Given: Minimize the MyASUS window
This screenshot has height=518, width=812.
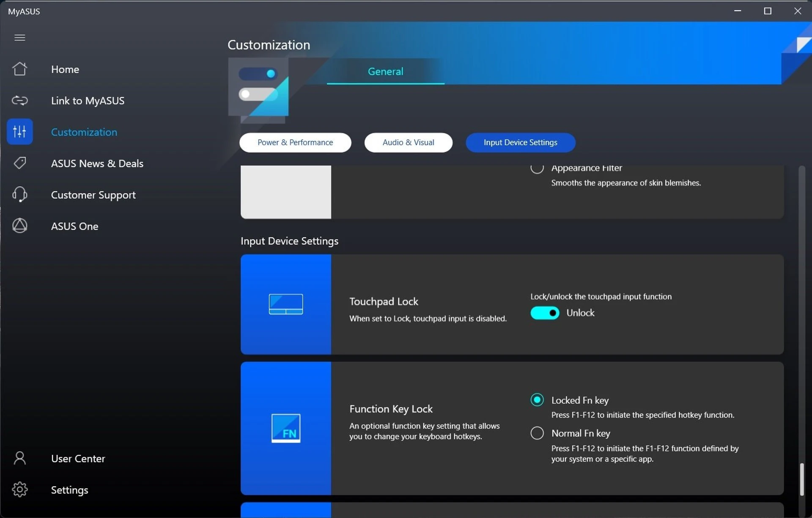Looking at the screenshot, I should pyautogui.click(x=738, y=11).
